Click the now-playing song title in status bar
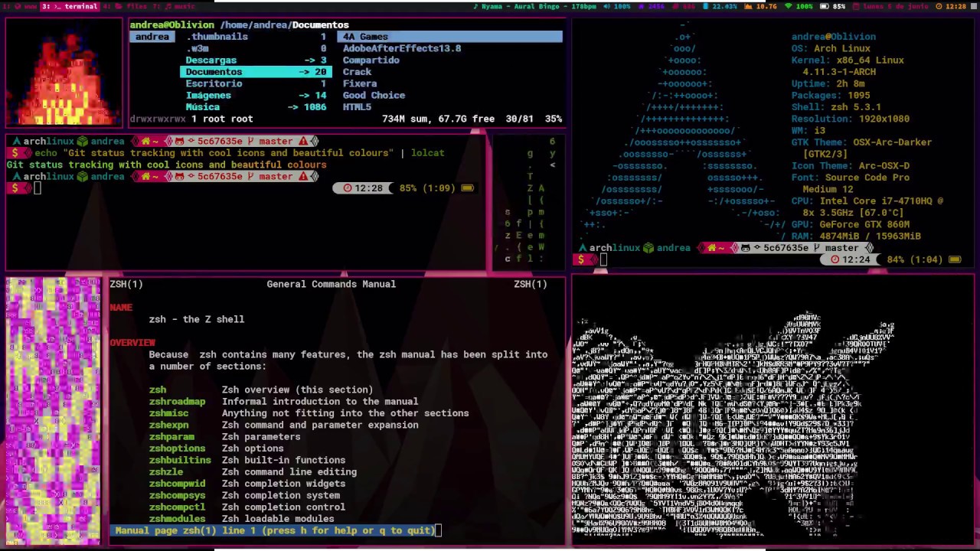Viewport: 980px width, 551px height. click(x=534, y=6)
